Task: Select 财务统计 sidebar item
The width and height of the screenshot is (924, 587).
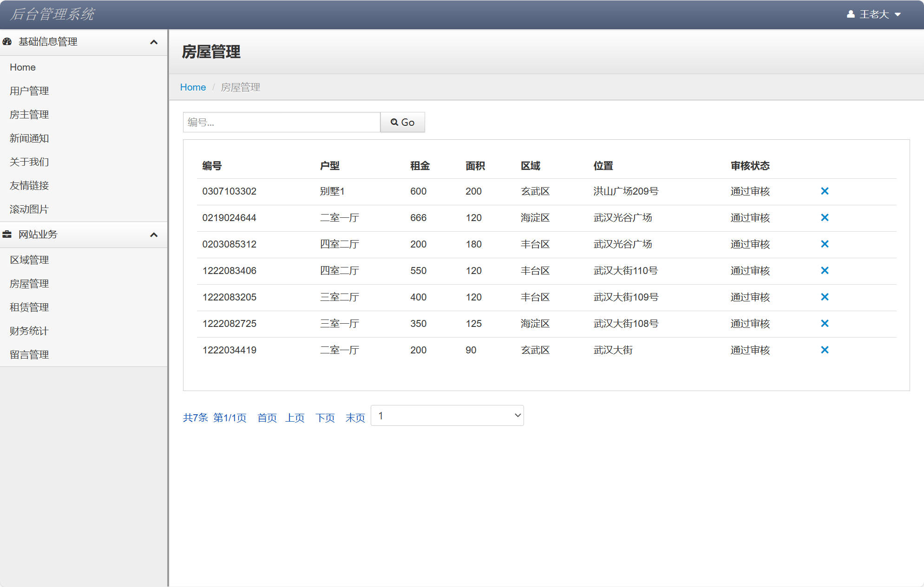Action: tap(29, 331)
